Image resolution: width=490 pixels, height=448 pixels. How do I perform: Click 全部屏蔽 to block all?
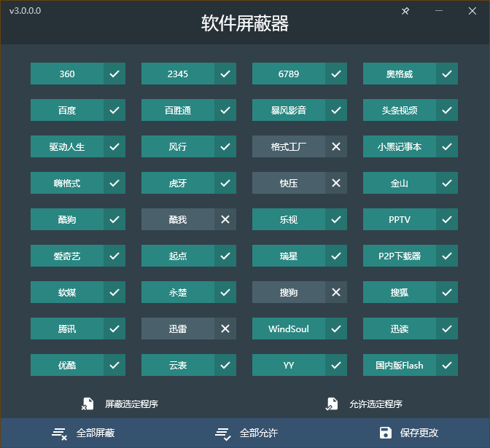(96, 433)
